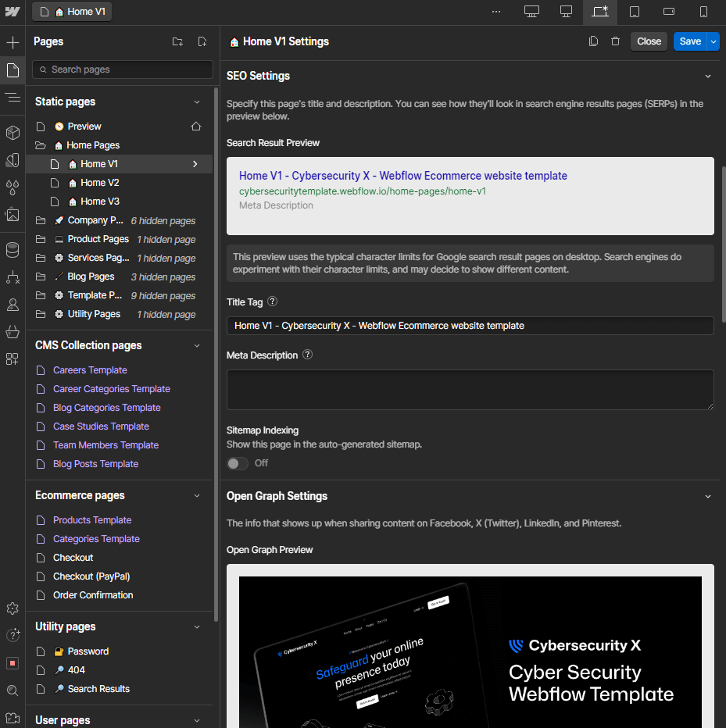The width and height of the screenshot is (726, 728).
Task: Click the Save button
Action: (688, 41)
